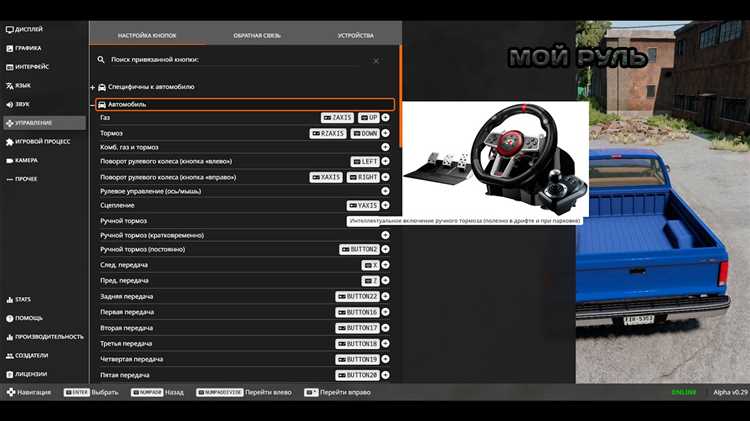Click the orange bindings list scrollbar
750x421 pixels.
400,96
